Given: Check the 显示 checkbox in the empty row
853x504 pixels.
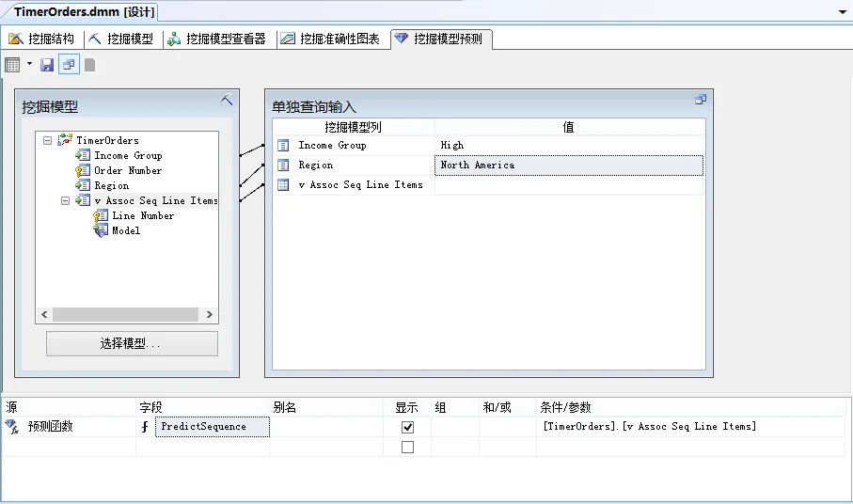Looking at the screenshot, I should pyautogui.click(x=407, y=447).
